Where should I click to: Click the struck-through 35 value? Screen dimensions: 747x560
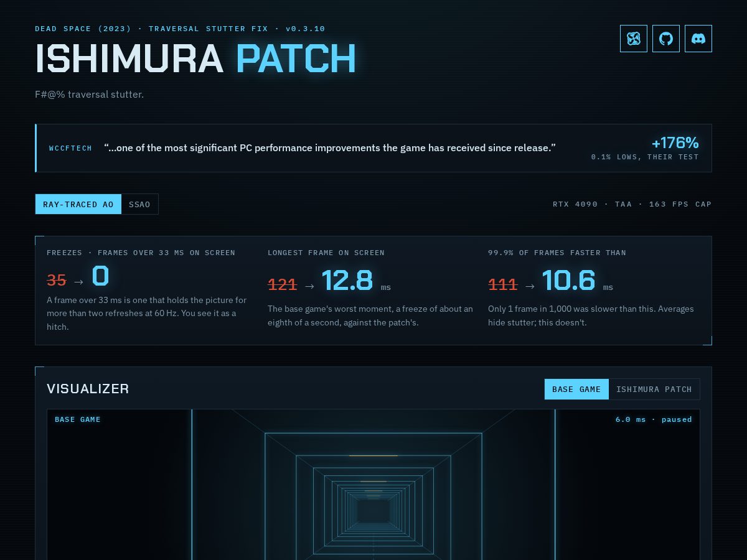pos(57,281)
